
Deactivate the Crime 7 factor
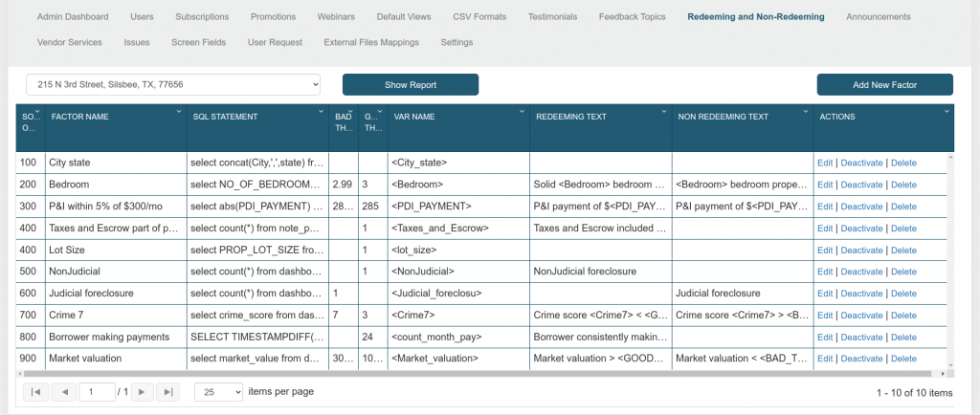(861, 316)
